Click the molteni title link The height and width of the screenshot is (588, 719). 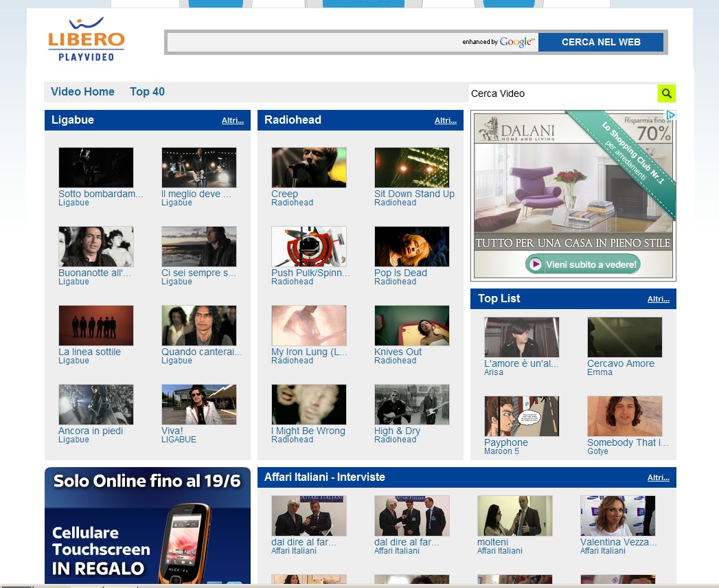click(x=492, y=542)
